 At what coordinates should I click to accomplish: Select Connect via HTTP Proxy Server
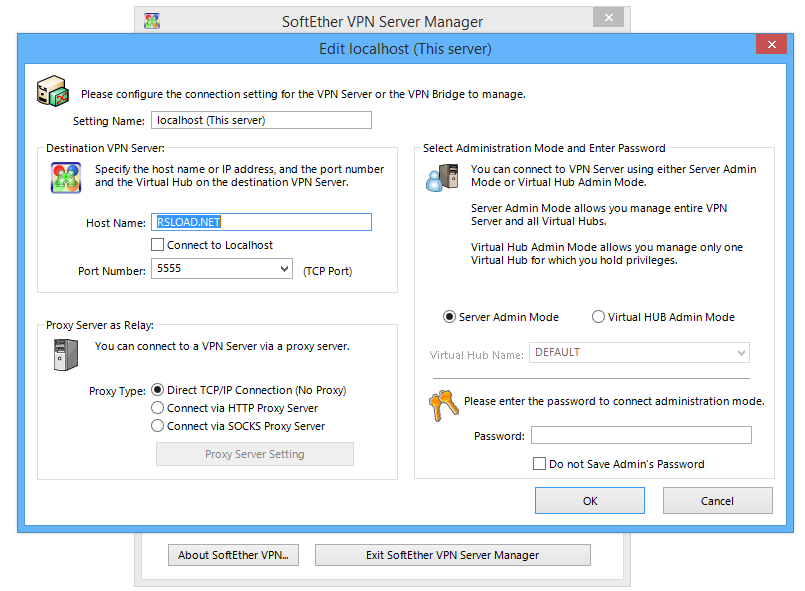coord(158,408)
